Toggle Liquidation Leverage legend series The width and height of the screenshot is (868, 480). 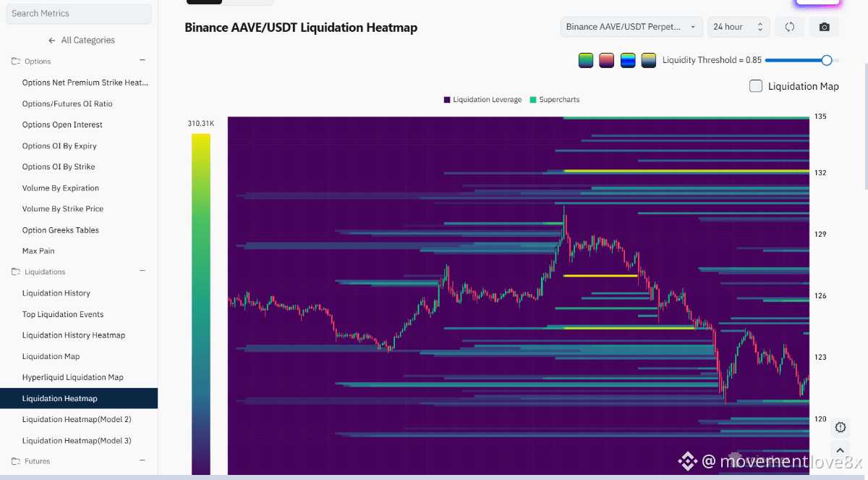pyautogui.click(x=483, y=100)
